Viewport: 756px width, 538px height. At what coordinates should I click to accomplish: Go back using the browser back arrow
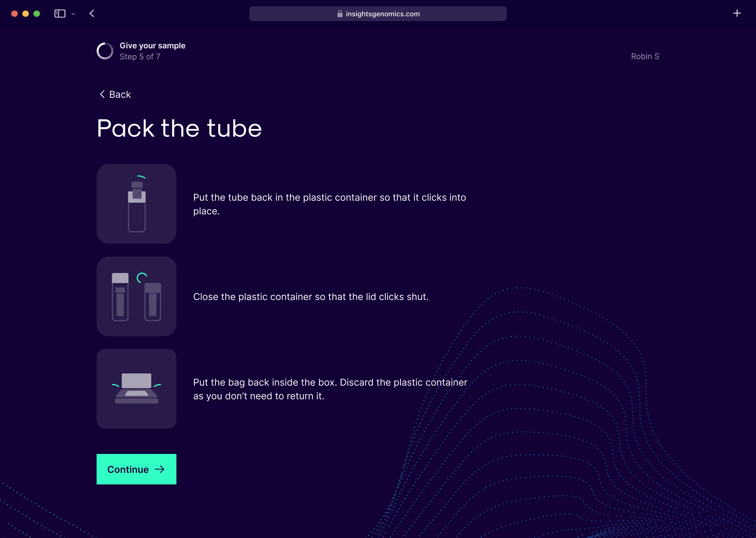[x=92, y=14]
